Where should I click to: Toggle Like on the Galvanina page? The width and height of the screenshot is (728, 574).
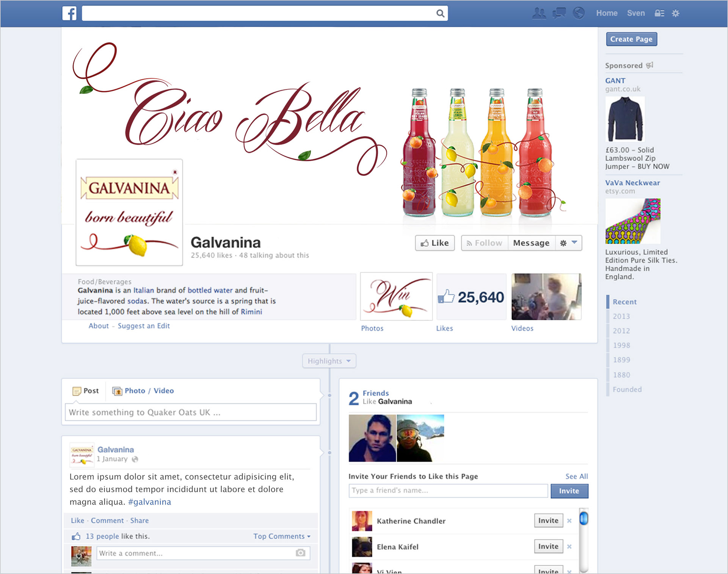435,243
